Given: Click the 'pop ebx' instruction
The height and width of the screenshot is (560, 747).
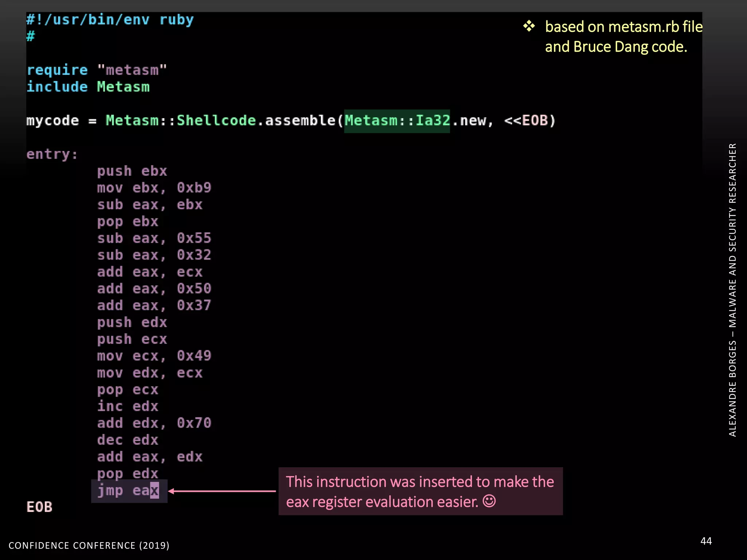Looking at the screenshot, I should pyautogui.click(x=128, y=221).
